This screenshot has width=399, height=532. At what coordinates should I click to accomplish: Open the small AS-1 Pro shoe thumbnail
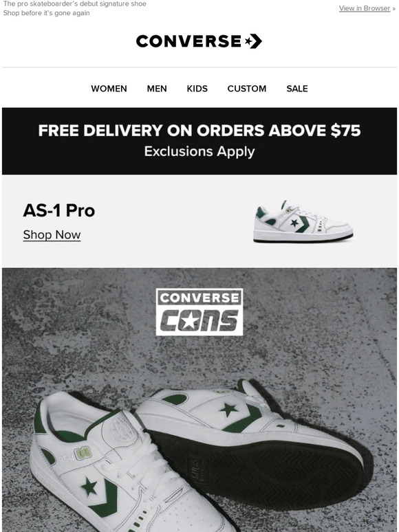pyautogui.click(x=303, y=221)
